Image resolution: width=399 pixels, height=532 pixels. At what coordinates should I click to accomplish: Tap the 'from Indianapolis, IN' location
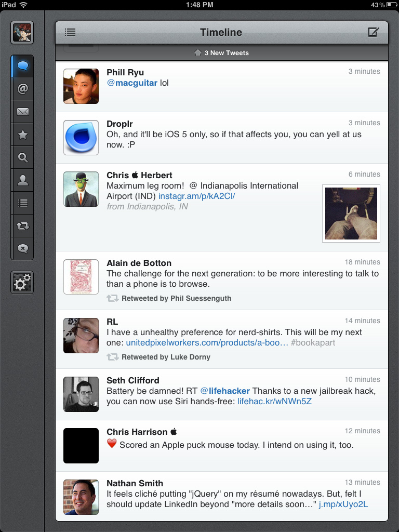point(147,207)
